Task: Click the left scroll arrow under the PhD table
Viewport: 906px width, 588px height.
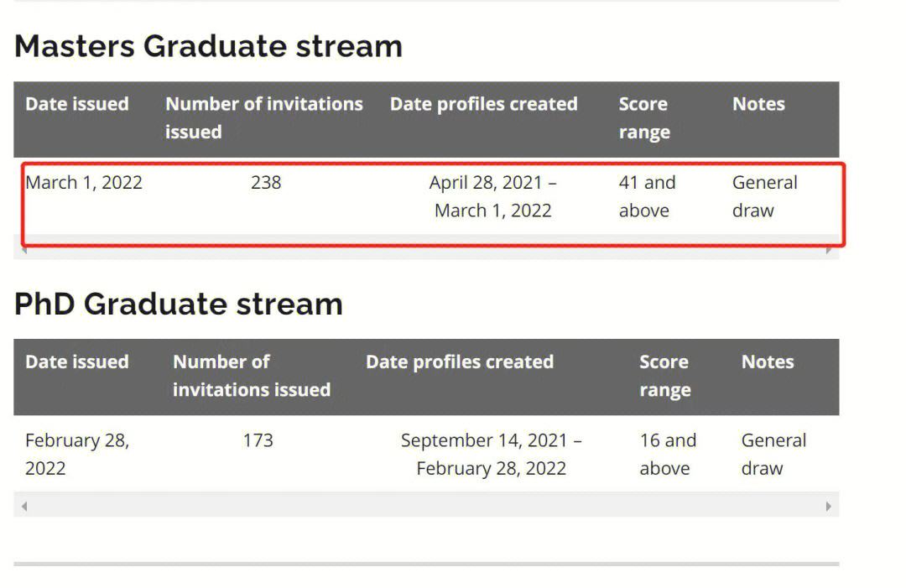Action: [x=23, y=506]
